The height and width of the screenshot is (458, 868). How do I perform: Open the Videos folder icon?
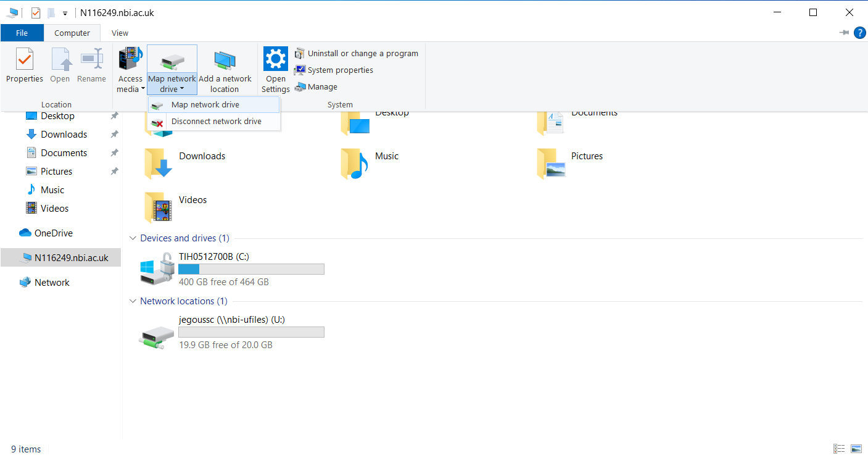click(x=158, y=207)
